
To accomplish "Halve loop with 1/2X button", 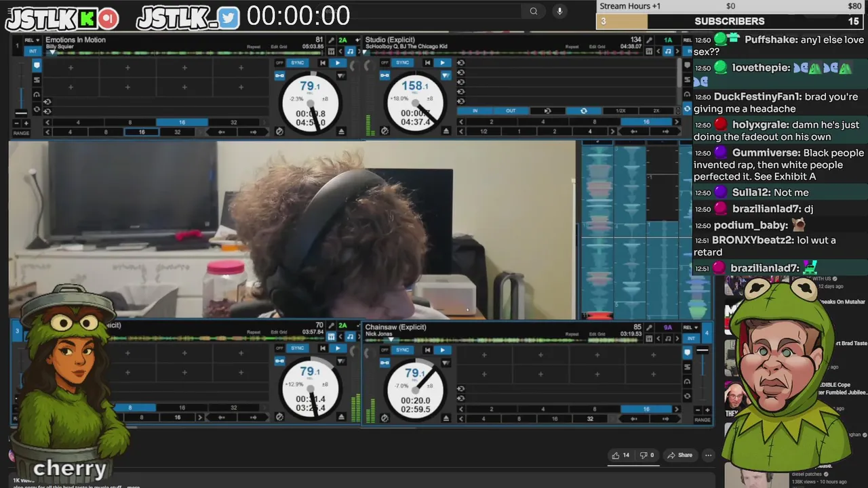I will tap(620, 110).
